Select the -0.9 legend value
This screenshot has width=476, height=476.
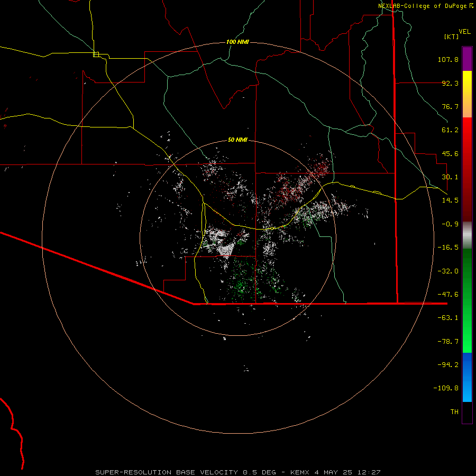[450, 224]
